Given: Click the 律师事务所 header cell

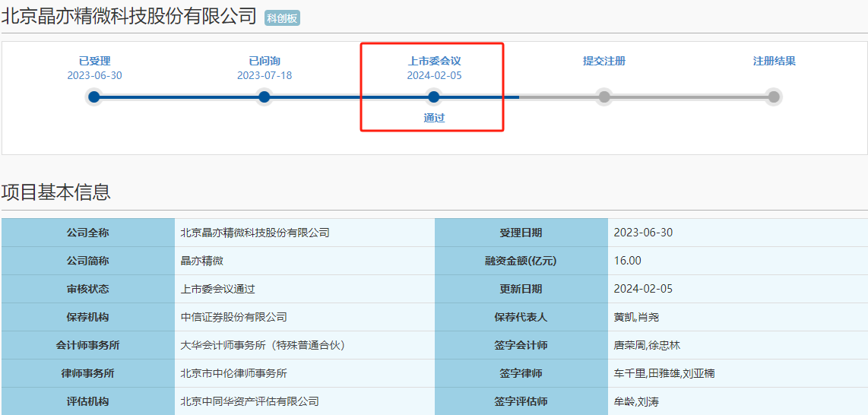Looking at the screenshot, I should tap(88, 373).
